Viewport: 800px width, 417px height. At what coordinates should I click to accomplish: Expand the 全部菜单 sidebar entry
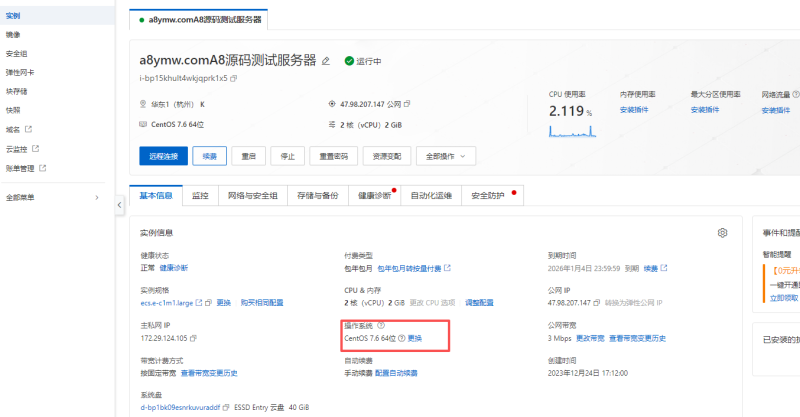pyautogui.click(x=52, y=198)
